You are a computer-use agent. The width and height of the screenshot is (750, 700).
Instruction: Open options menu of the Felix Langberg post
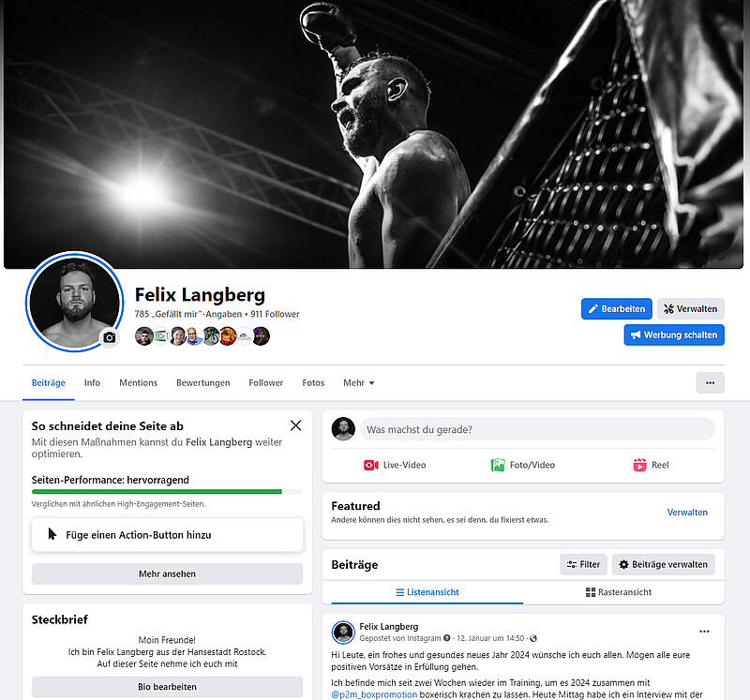click(704, 632)
